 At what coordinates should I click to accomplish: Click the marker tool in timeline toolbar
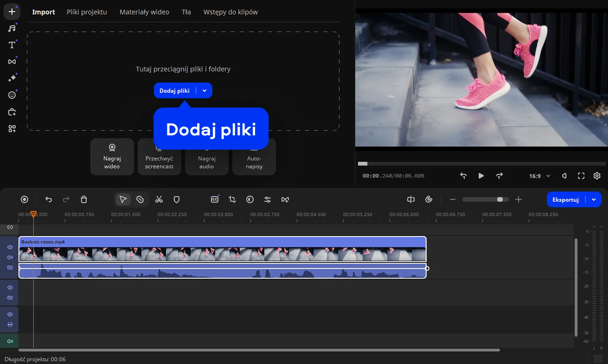point(176,200)
